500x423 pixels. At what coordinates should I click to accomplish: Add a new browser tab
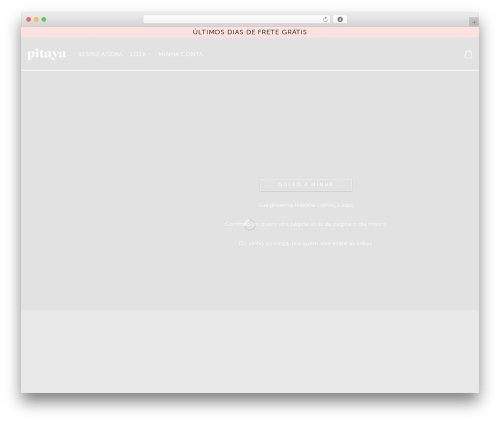pos(474,22)
